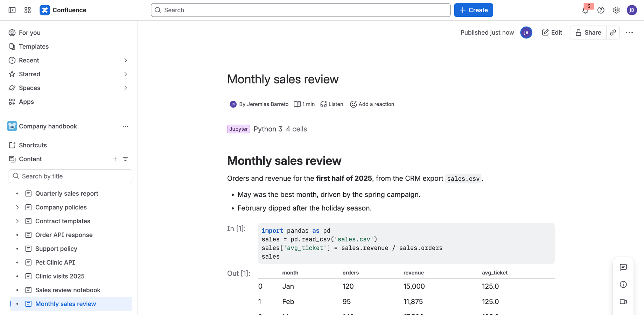Copy the page link with the chain icon
This screenshot has width=644, height=315.
[x=613, y=33]
